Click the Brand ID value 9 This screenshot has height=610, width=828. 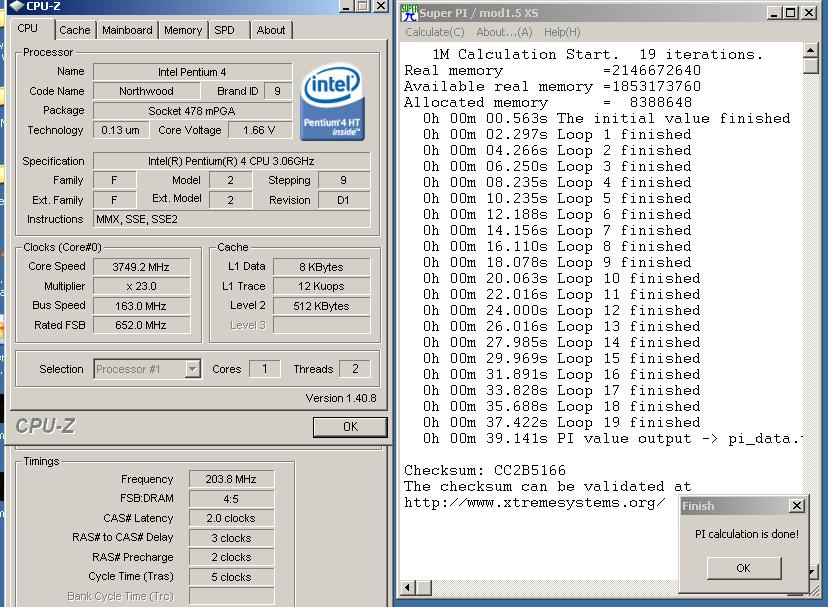click(277, 91)
